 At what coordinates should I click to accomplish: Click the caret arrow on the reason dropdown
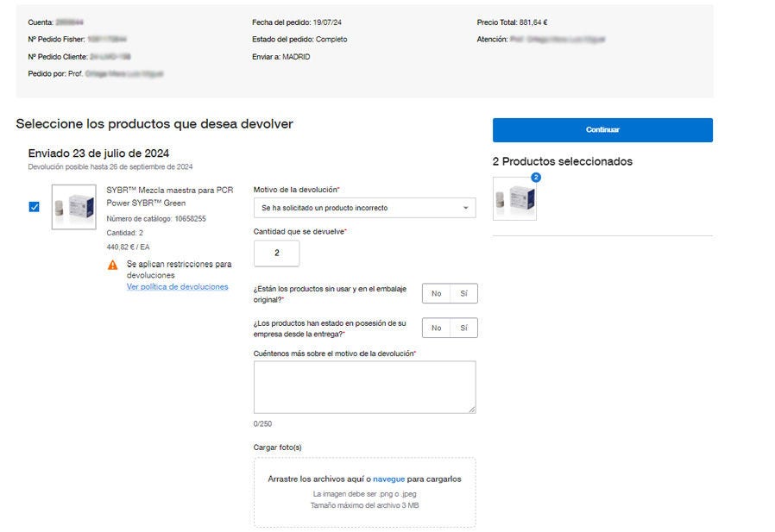[464, 207]
